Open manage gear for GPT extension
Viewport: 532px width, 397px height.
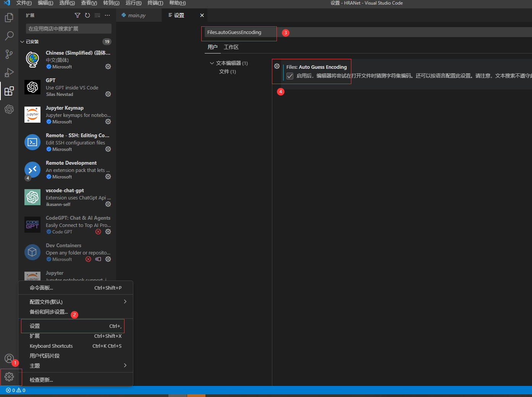click(108, 94)
